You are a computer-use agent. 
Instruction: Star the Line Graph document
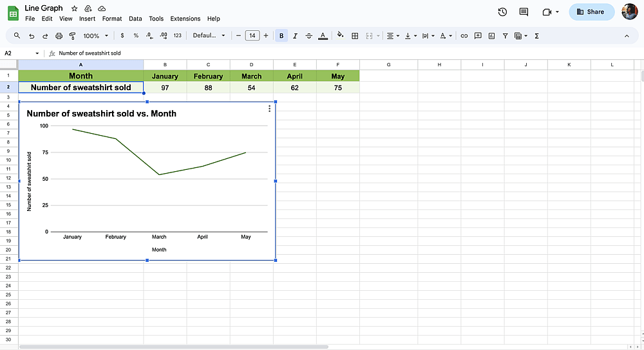coord(74,8)
